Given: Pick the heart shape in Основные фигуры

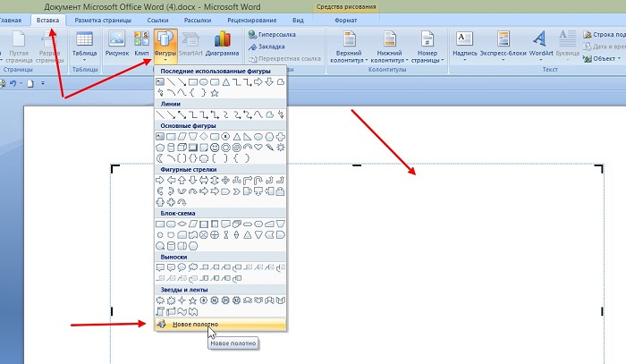Looking at the screenshot, I should click(258, 148).
